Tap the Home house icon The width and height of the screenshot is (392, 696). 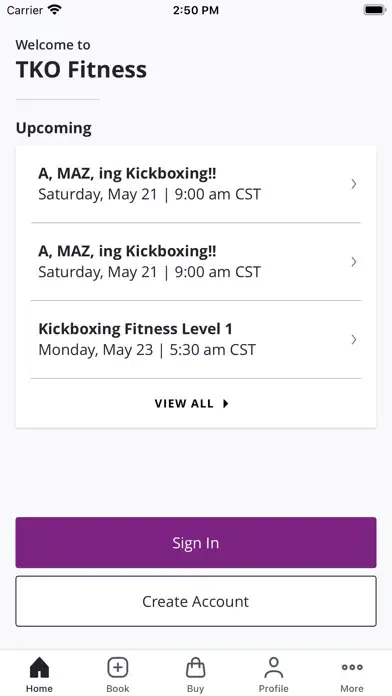click(39, 667)
